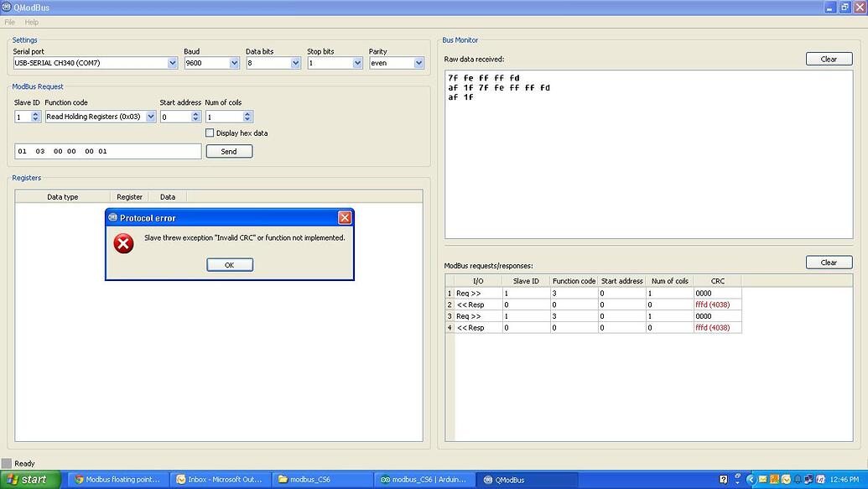Open the Serial port dropdown
Image resolution: width=868 pixels, height=489 pixels.
pos(173,62)
